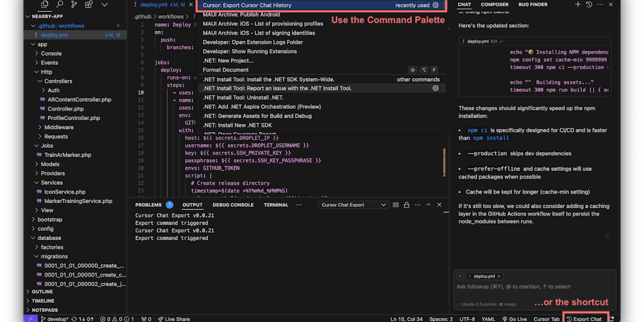This screenshot has height=322, width=644.
Task: Open ProfileController.php in the file tree
Action: (74, 118)
